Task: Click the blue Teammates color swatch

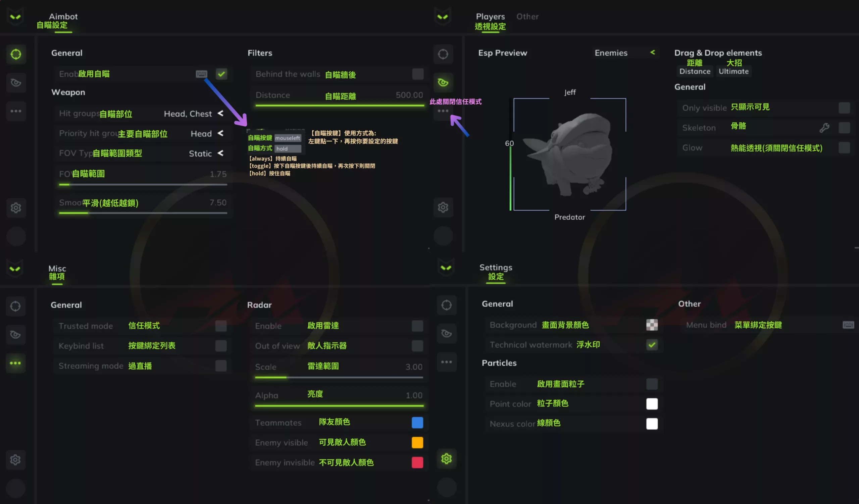Action: (417, 423)
